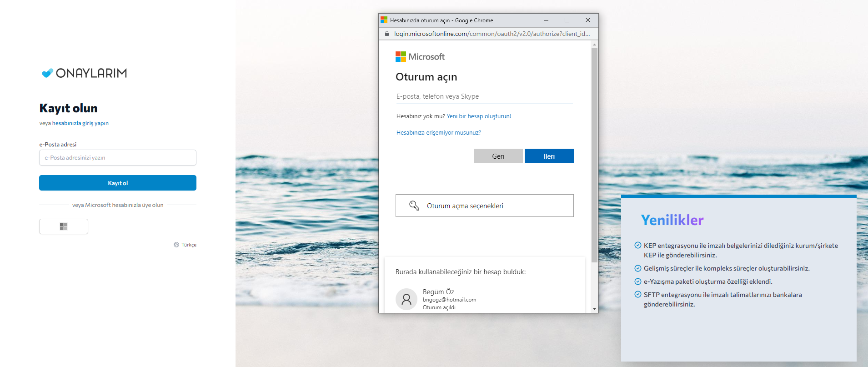
Task: Open 'Hesabınıza erişemiyor musunuz?' link
Action: (438, 133)
